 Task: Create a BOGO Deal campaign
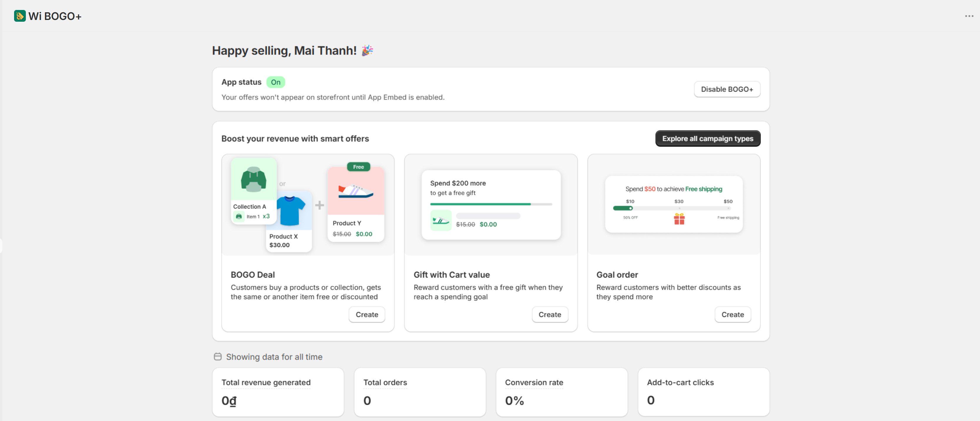[367, 315]
